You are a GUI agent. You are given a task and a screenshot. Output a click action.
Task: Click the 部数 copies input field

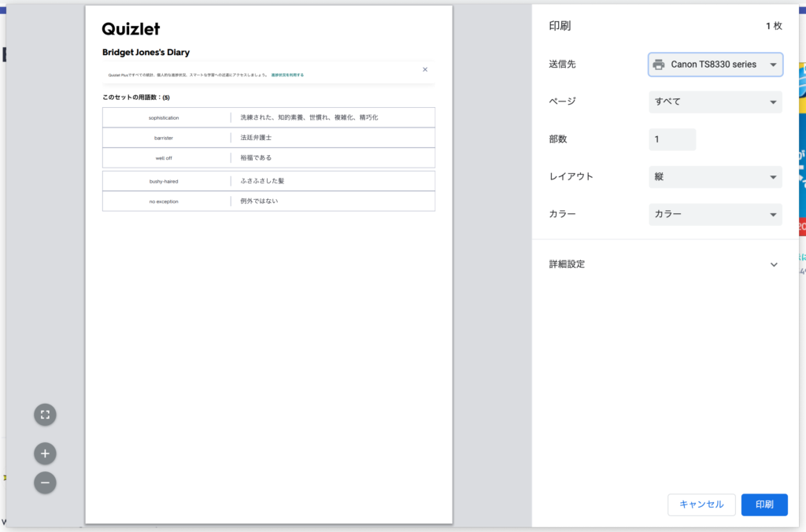tap(672, 139)
